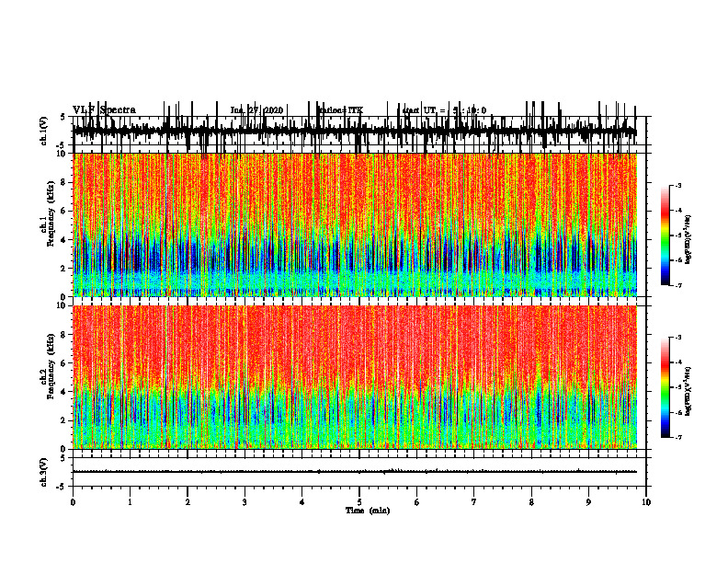This screenshot has width=728, height=563.
Task: Click the "8" tick on the time axis
Action: coord(531,502)
